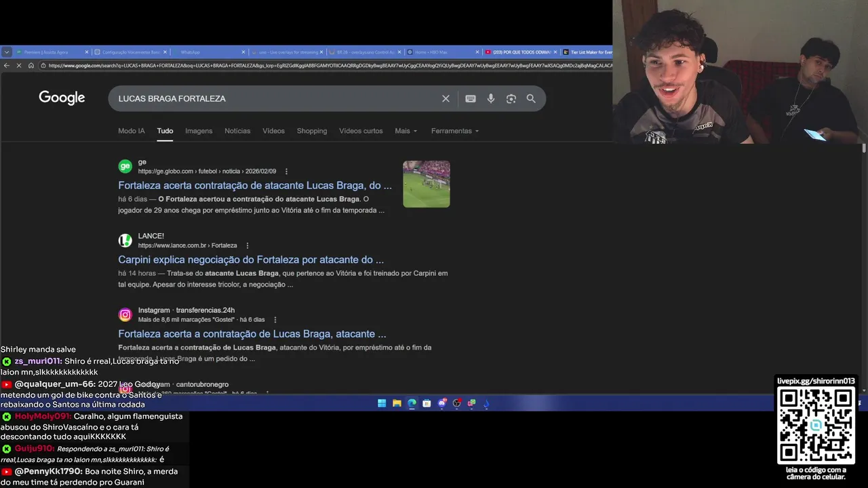
Task: Click the browser home button
Action: 31,65
